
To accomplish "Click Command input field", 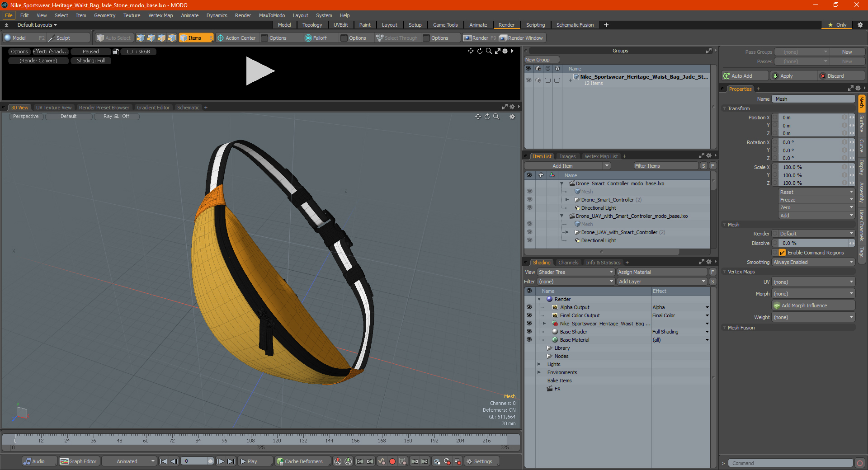I will (x=790, y=463).
